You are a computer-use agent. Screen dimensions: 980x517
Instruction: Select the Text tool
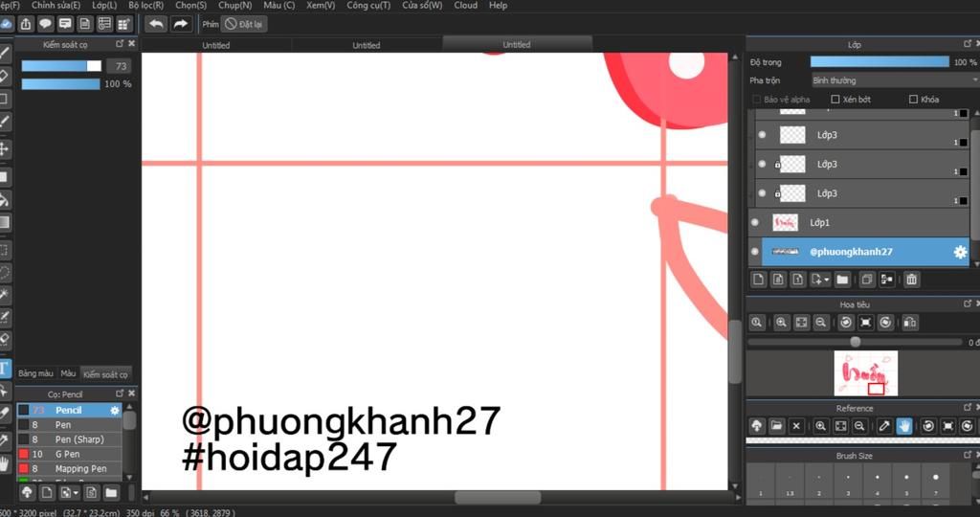coord(5,369)
